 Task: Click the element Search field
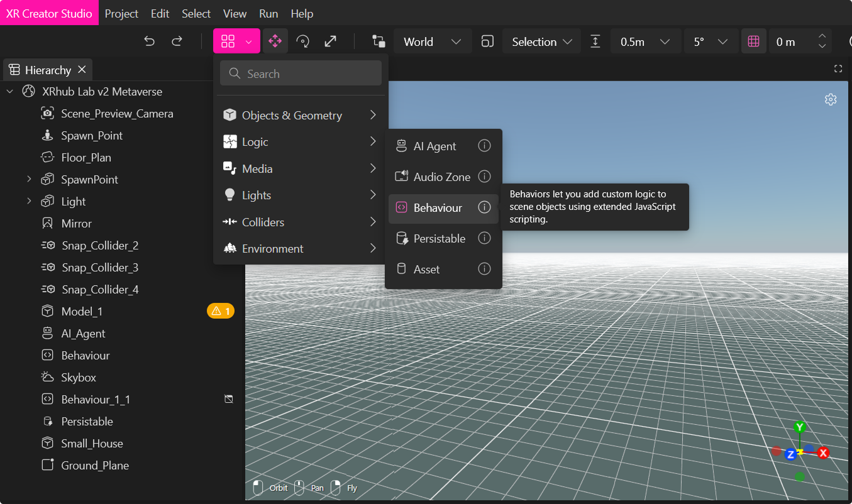(x=301, y=74)
